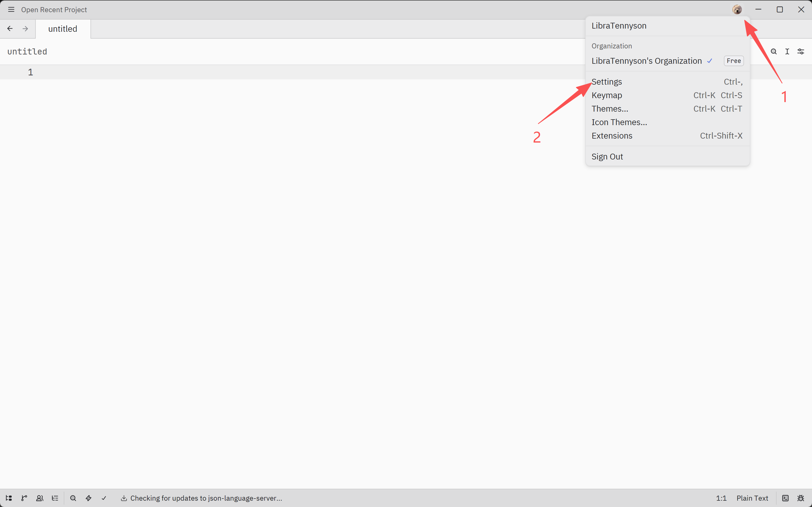Image resolution: width=812 pixels, height=507 pixels.
Task: Click Sign Out in the menu
Action: (x=668, y=157)
